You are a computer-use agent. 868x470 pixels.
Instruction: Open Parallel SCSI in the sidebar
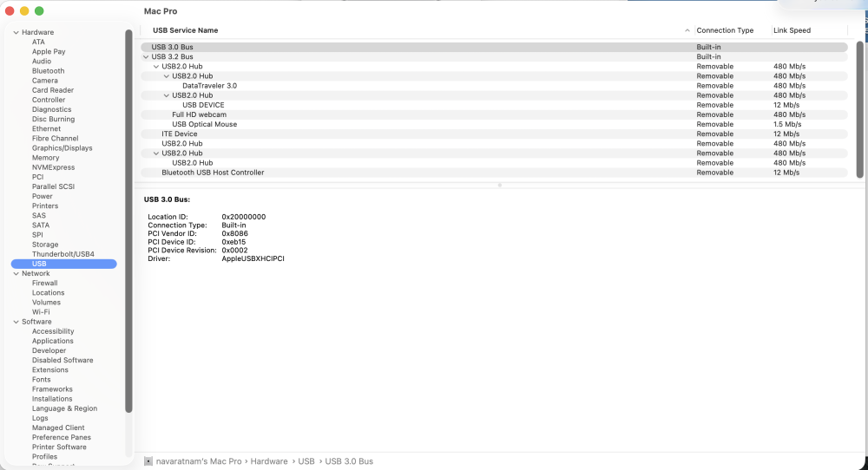53,187
